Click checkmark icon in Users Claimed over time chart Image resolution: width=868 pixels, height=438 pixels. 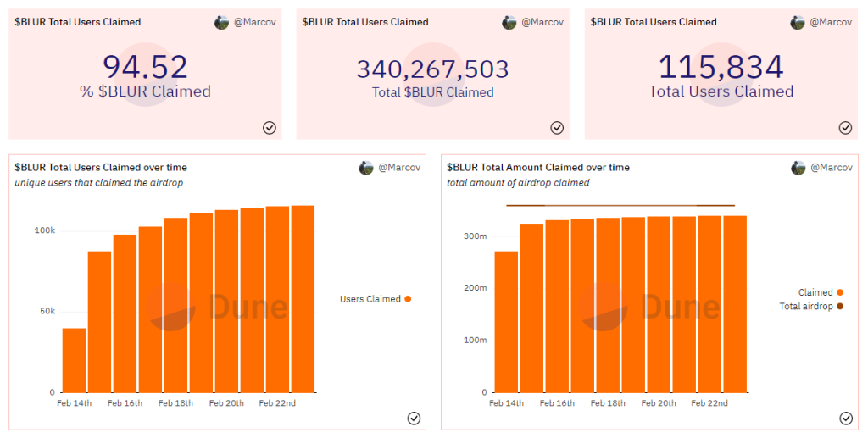tap(414, 419)
